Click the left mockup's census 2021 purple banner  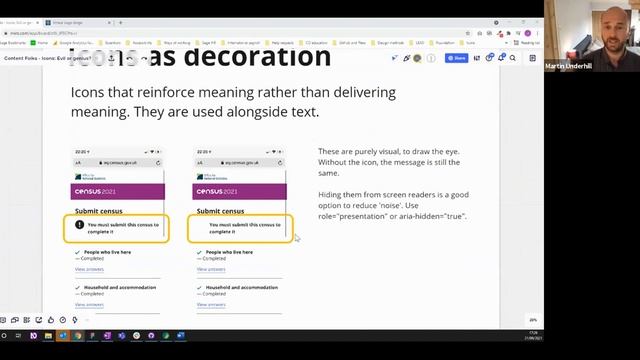pyautogui.click(x=118, y=191)
